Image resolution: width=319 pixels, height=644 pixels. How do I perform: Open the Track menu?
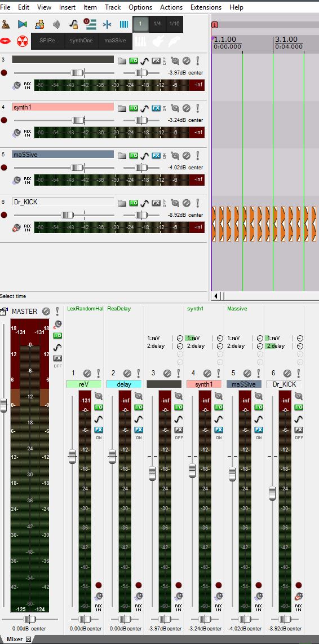pos(113,7)
